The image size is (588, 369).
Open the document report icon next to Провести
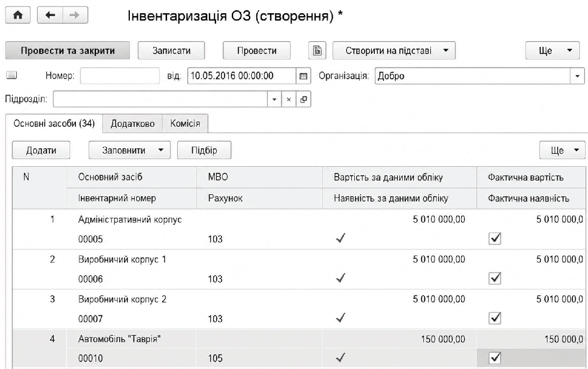317,50
